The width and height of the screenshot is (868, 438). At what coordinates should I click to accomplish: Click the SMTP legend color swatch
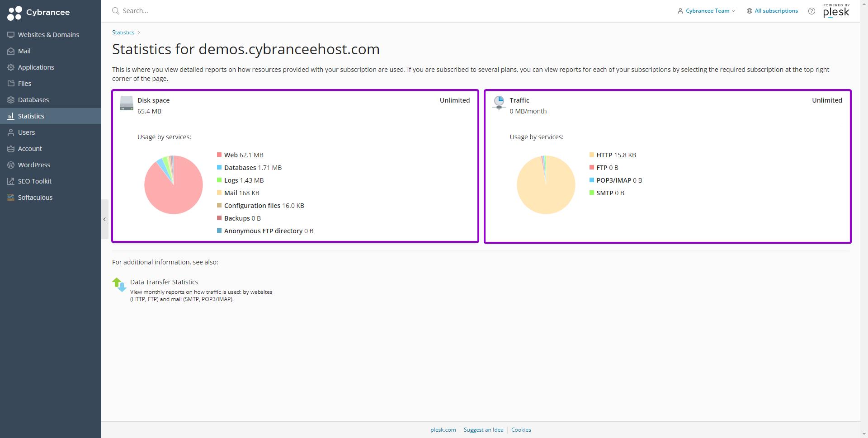(592, 193)
